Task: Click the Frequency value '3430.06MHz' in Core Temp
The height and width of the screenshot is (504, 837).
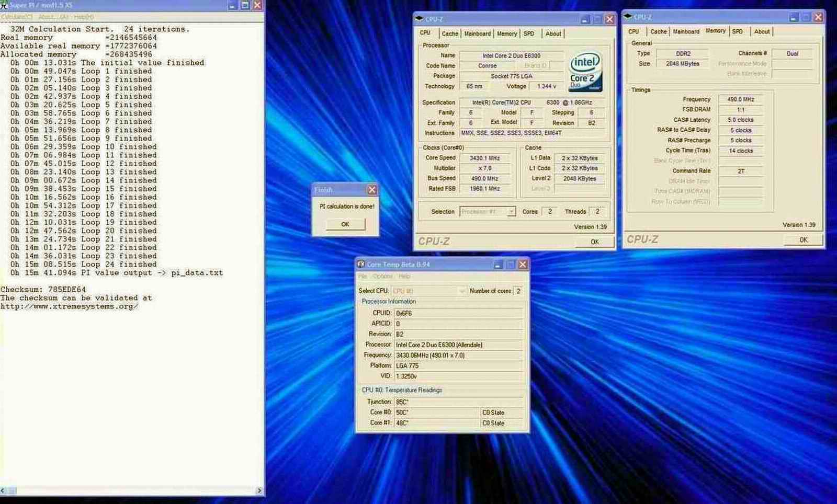Action: (x=458, y=355)
